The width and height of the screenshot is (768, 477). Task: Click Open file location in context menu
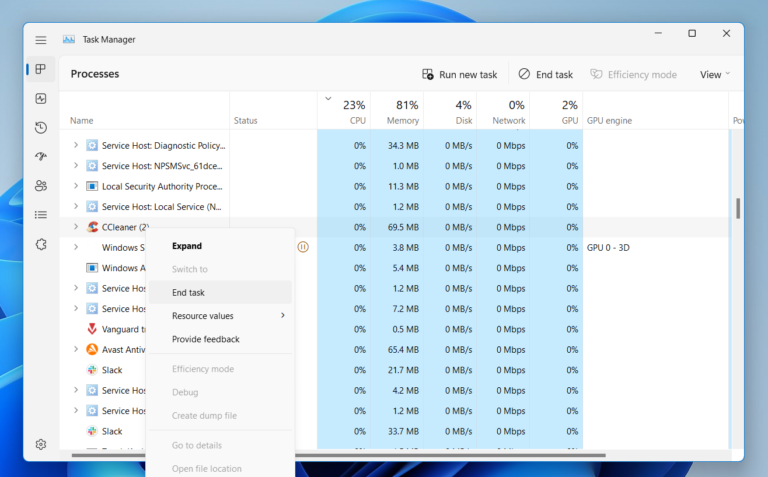click(220, 469)
